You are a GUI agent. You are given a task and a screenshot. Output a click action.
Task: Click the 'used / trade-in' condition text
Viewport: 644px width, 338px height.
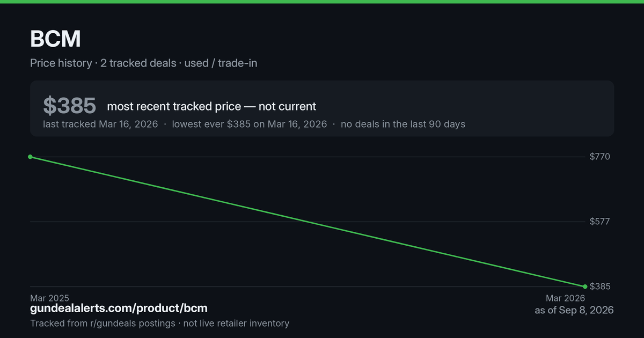point(221,63)
